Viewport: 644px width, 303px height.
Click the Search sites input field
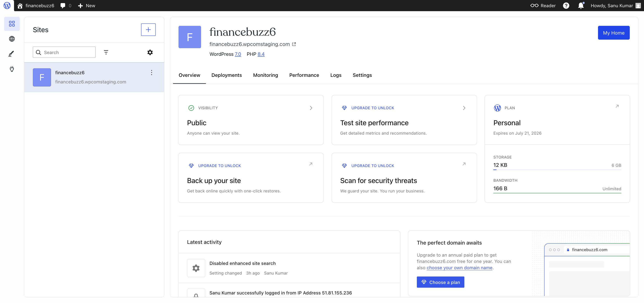pos(64,52)
